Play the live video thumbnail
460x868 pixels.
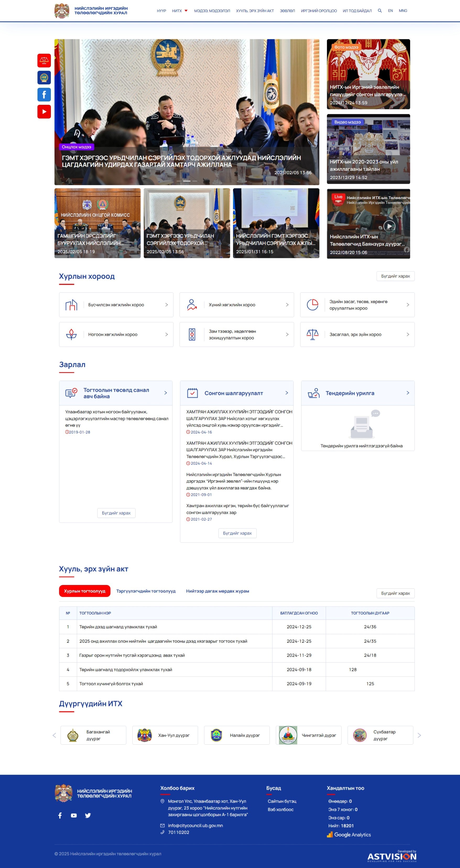tap(389, 226)
